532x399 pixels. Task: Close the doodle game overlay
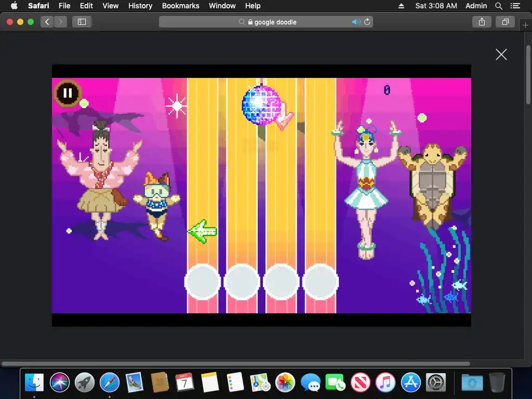coord(501,54)
